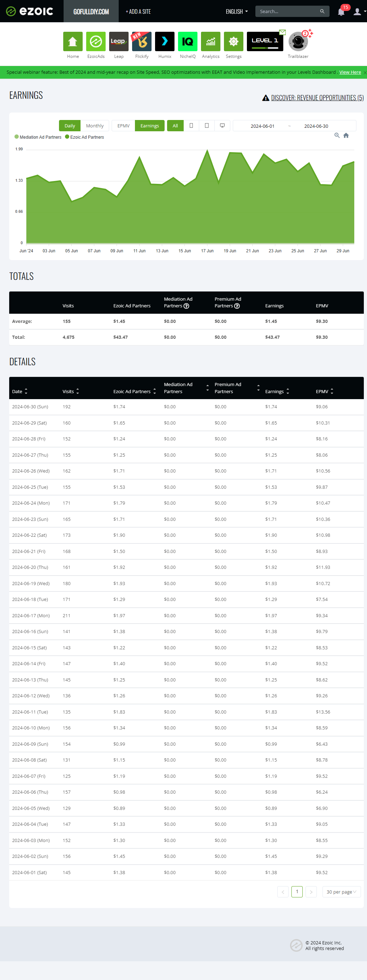This screenshot has width=367, height=980.
Task: Select page 1 in pagination
Action: (297, 892)
